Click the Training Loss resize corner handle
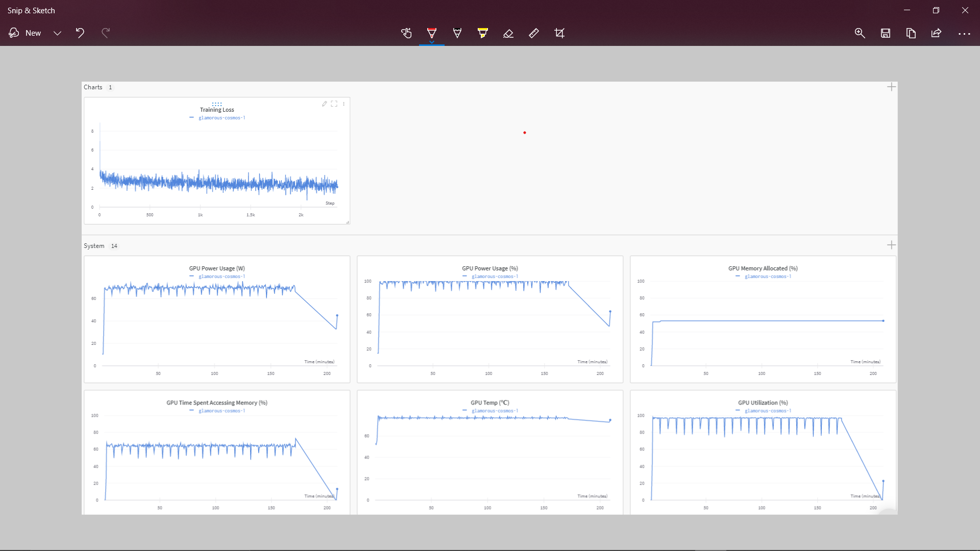The width and height of the screenshot is (980, 551). pos(347,222)
